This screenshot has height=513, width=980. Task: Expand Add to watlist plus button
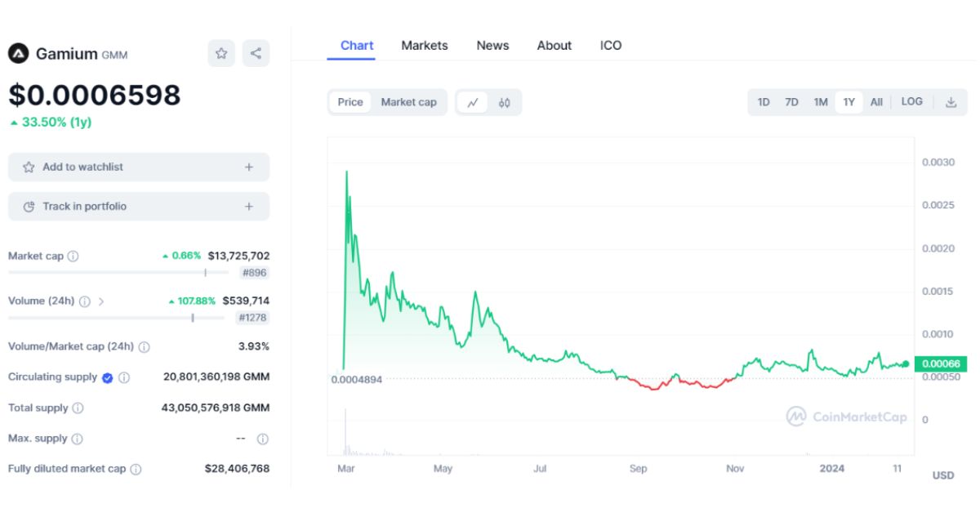pos(249,167)
